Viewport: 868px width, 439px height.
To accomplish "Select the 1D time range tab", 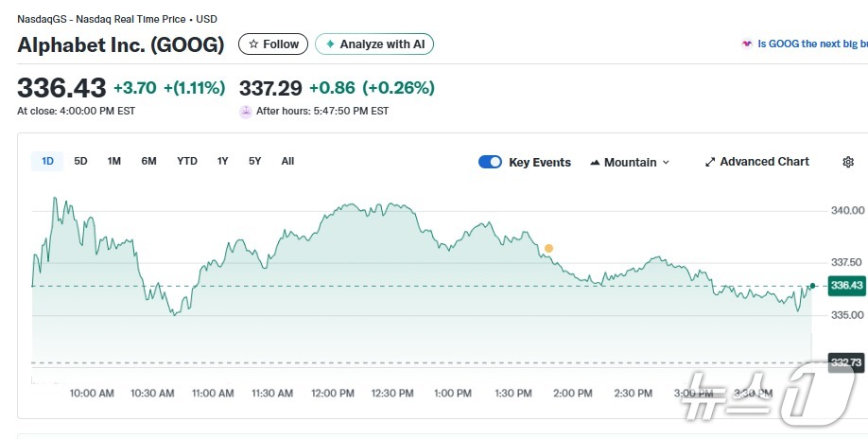I will pos(47,161).
